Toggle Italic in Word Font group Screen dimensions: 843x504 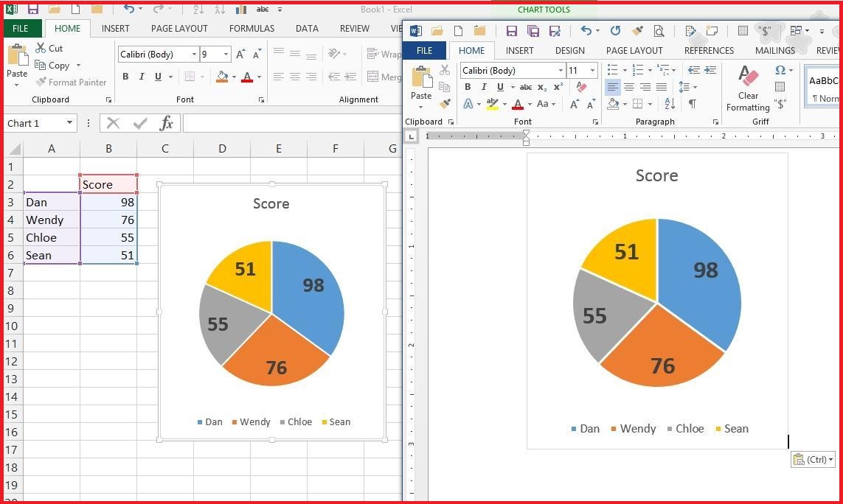coord(484,87)
